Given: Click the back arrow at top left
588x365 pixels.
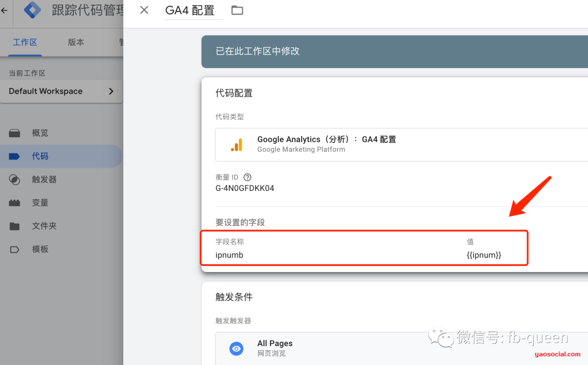Looking at the screenshot, I should click(x=4, y=10).
